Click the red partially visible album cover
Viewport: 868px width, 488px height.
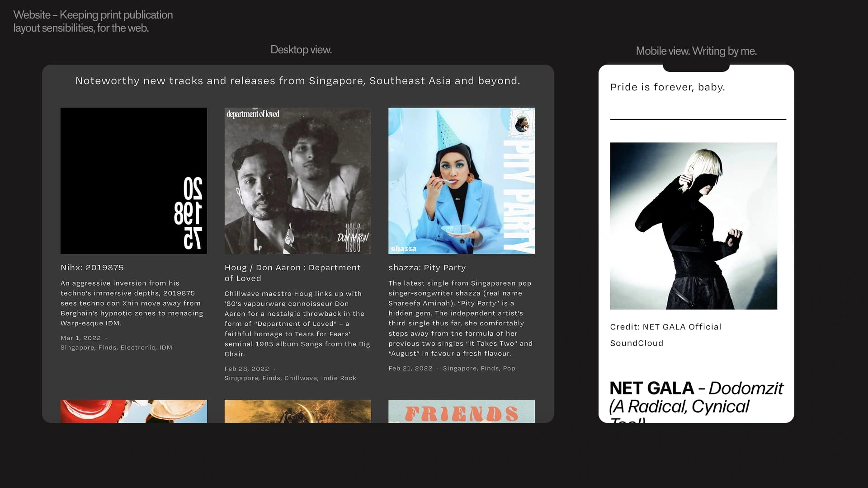coord(133,411)
